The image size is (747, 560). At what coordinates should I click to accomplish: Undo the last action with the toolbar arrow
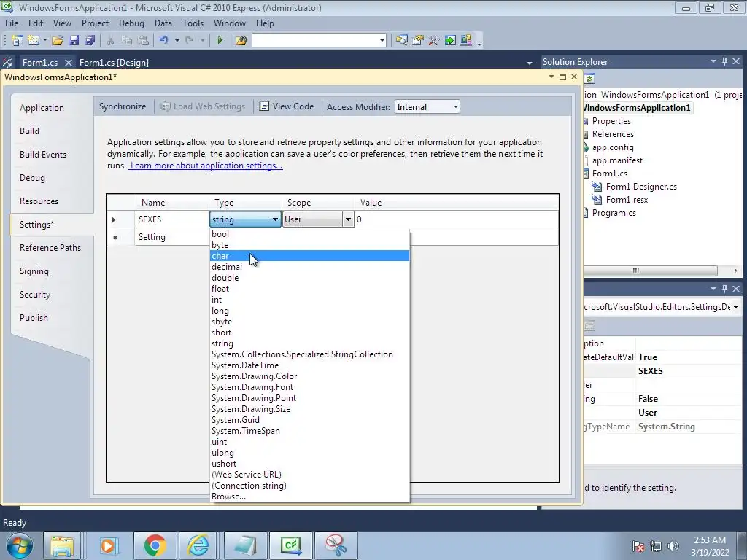coord(164,41)
